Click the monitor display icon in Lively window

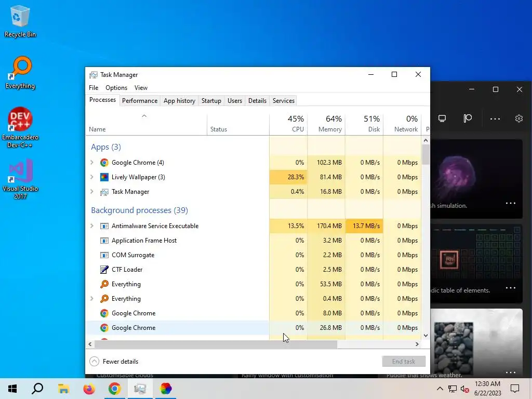click(x=442, y=118)
